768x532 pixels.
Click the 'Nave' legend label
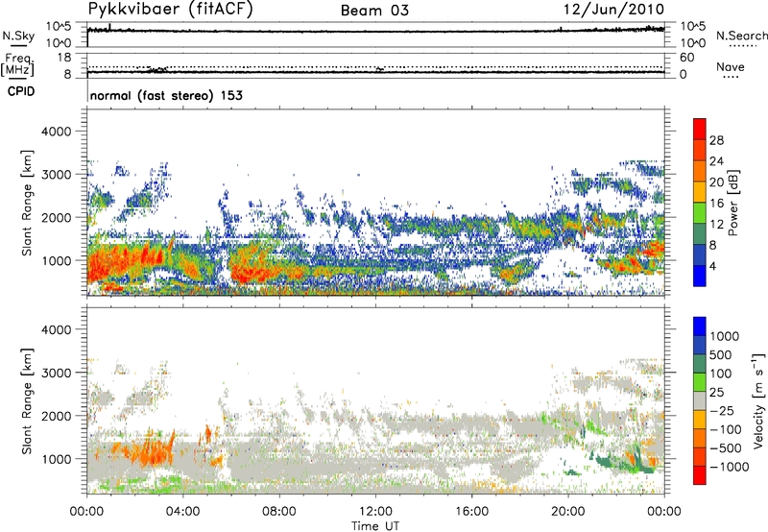point(731,67)
